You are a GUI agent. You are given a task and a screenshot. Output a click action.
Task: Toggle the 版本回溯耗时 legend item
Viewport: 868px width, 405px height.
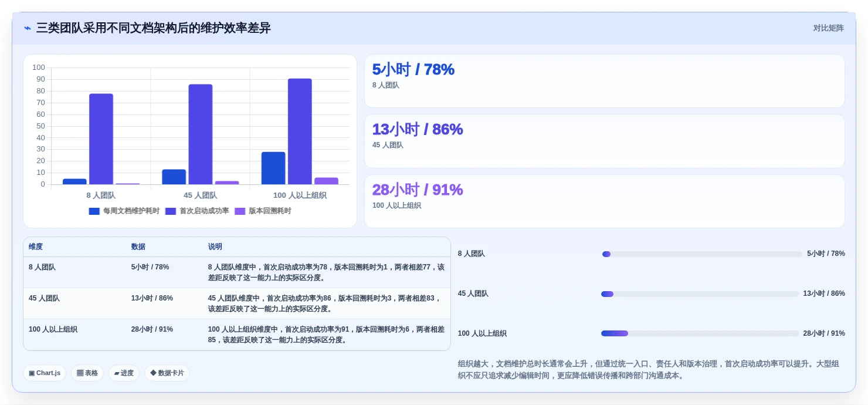pos(263,211)
